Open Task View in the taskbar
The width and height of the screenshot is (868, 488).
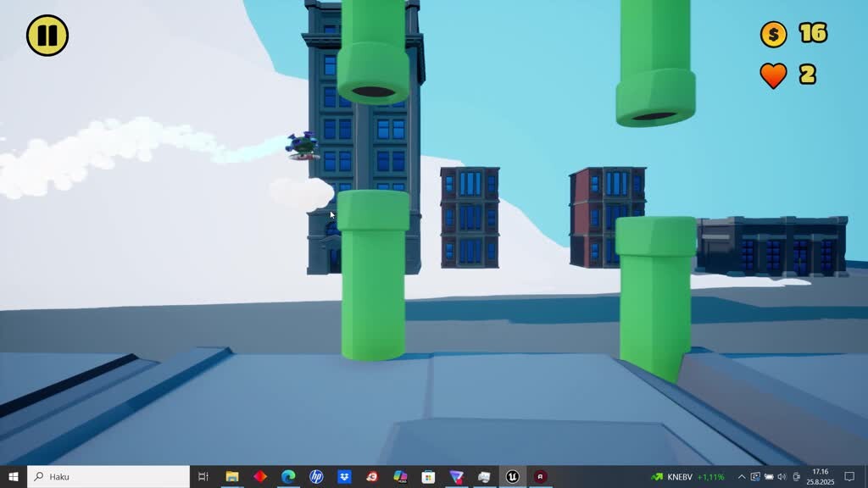pyautogui.click(x=203, y=477)
